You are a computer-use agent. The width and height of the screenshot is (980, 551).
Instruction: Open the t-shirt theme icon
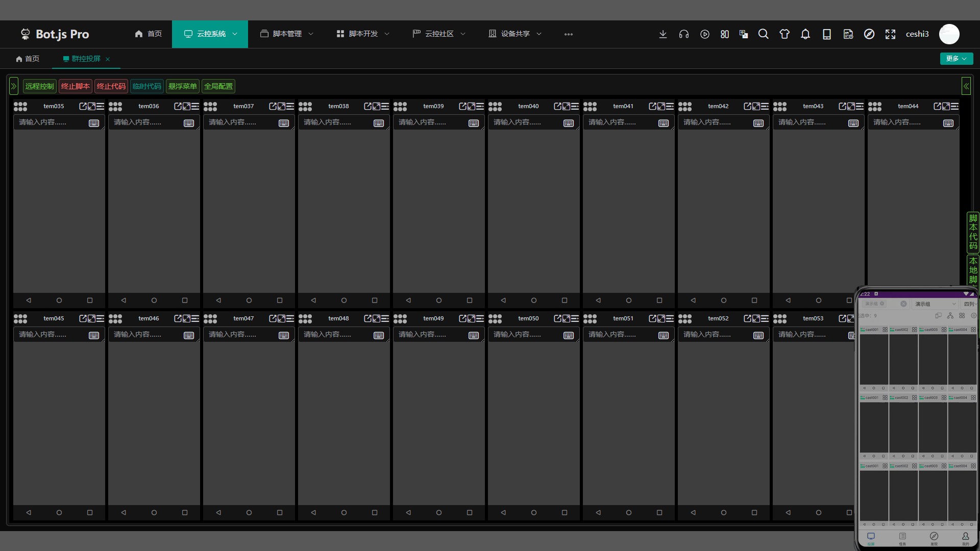(785, 34)
